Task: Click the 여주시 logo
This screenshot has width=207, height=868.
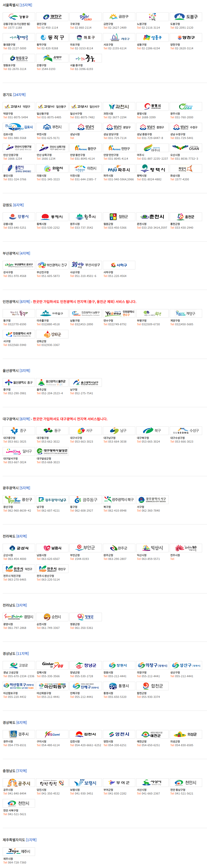Action: (x=152, y=148)
